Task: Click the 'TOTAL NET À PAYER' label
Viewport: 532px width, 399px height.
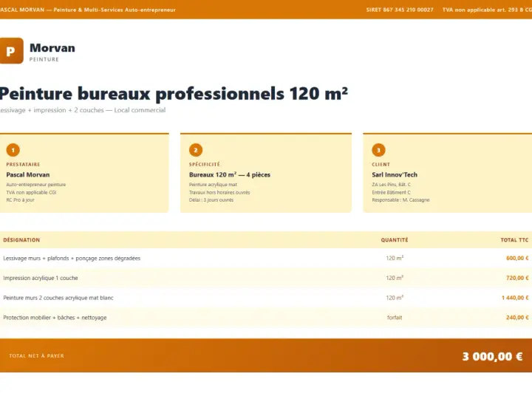Action: coord(37,355)
